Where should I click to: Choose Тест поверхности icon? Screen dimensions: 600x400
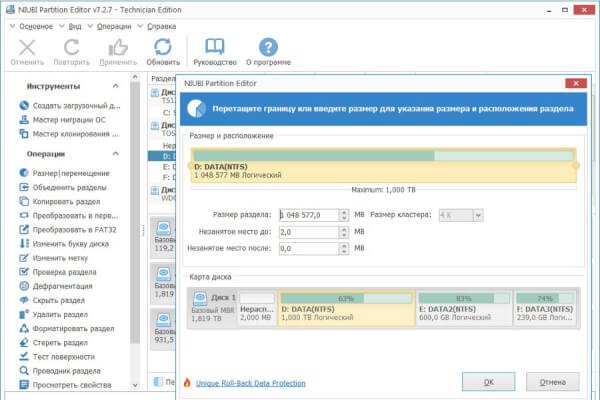click(x=24, y=356)
